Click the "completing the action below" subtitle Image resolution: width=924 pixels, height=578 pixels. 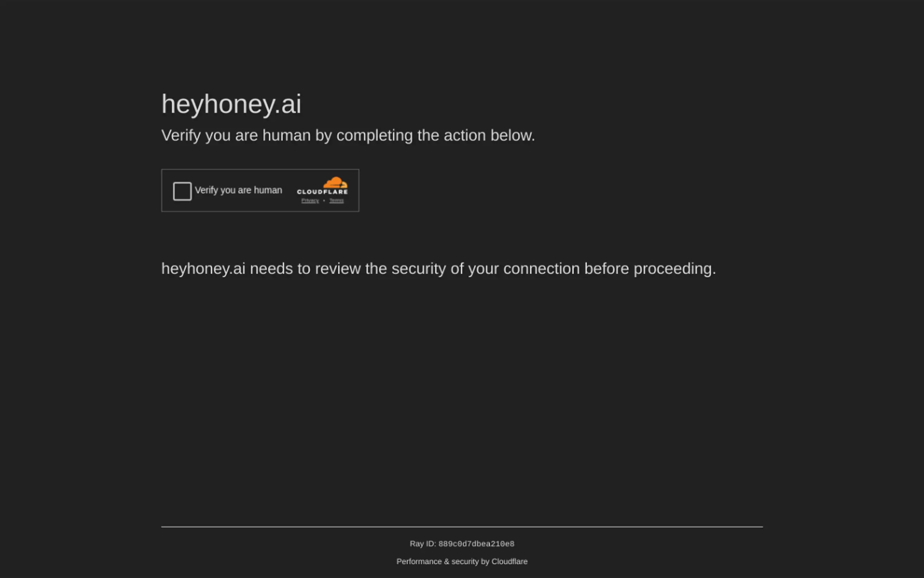click(435, 135)
